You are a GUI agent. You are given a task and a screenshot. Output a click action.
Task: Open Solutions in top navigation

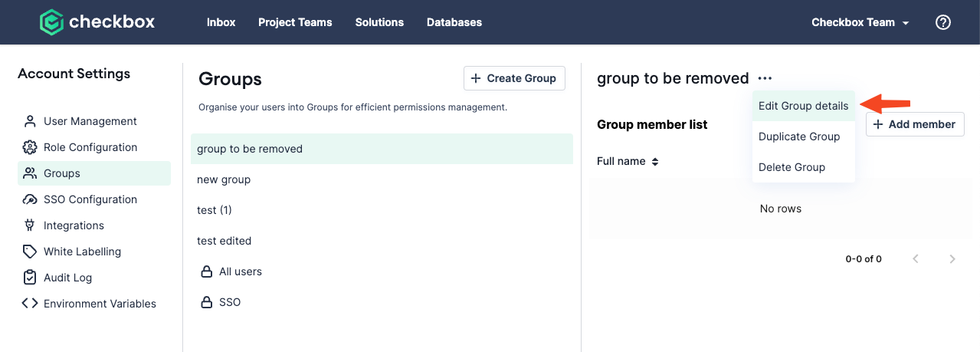pos(379,22)
